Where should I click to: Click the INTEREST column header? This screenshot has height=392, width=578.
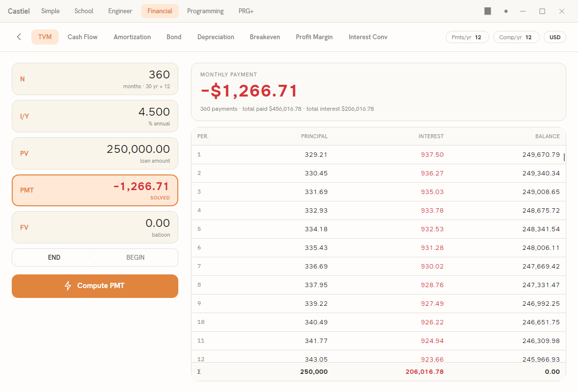(x=431, y=136)
